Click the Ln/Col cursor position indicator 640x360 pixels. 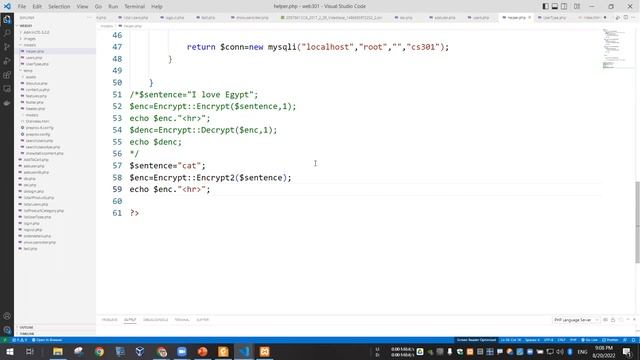coord(511,340)
